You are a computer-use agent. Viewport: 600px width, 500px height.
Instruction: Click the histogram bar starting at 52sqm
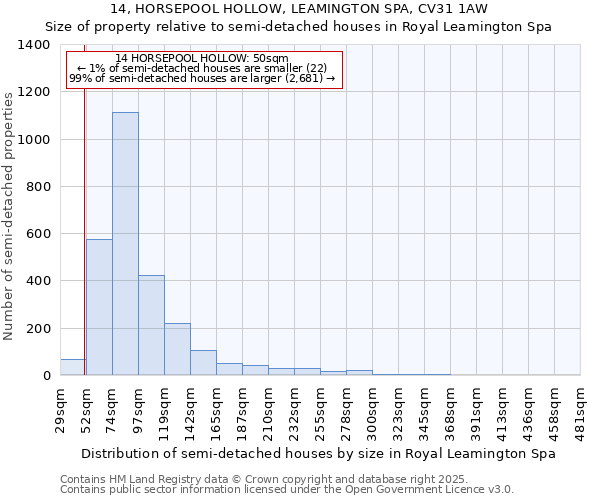(x=99, y=307)
